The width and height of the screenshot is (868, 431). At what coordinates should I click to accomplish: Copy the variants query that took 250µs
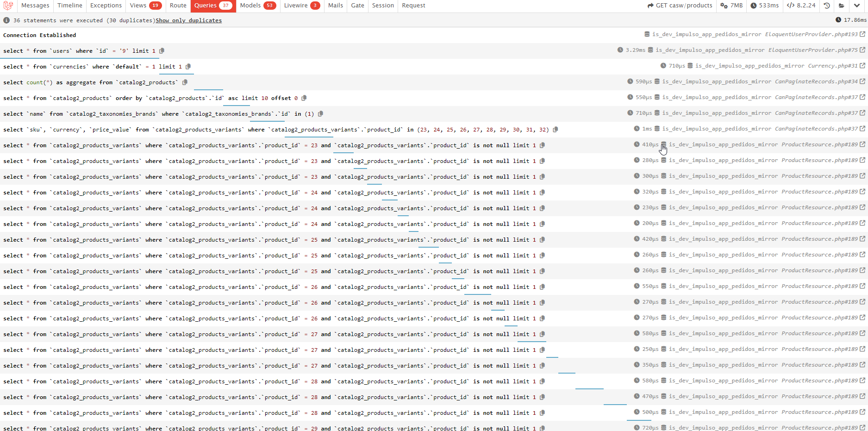(x=542, y=350)
